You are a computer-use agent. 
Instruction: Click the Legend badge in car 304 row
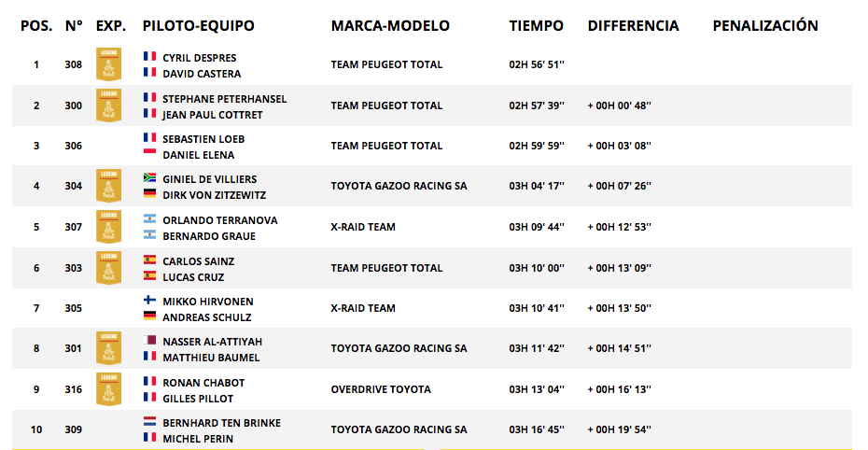(x=108, y=186)
